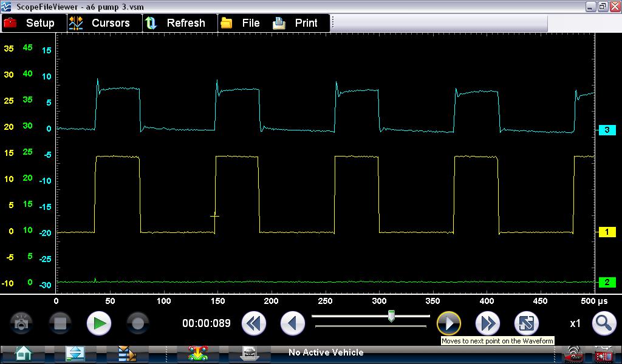This screenshot has width=622, height=364.
Task: Click the playback position slider handle
Action: 392,316
